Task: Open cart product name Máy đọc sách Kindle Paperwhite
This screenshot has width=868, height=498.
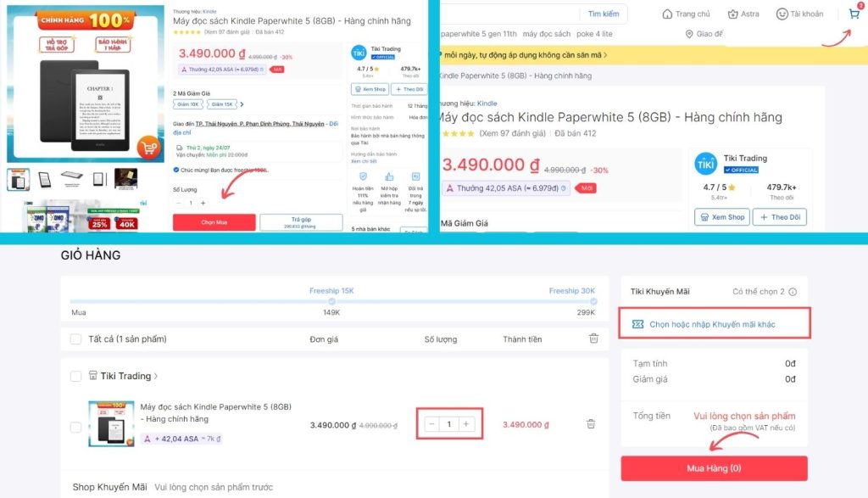Action: [216, 412]
